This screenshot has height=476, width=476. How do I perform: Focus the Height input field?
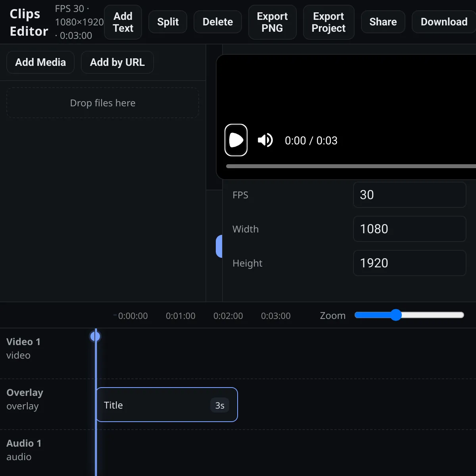point(409,263)
